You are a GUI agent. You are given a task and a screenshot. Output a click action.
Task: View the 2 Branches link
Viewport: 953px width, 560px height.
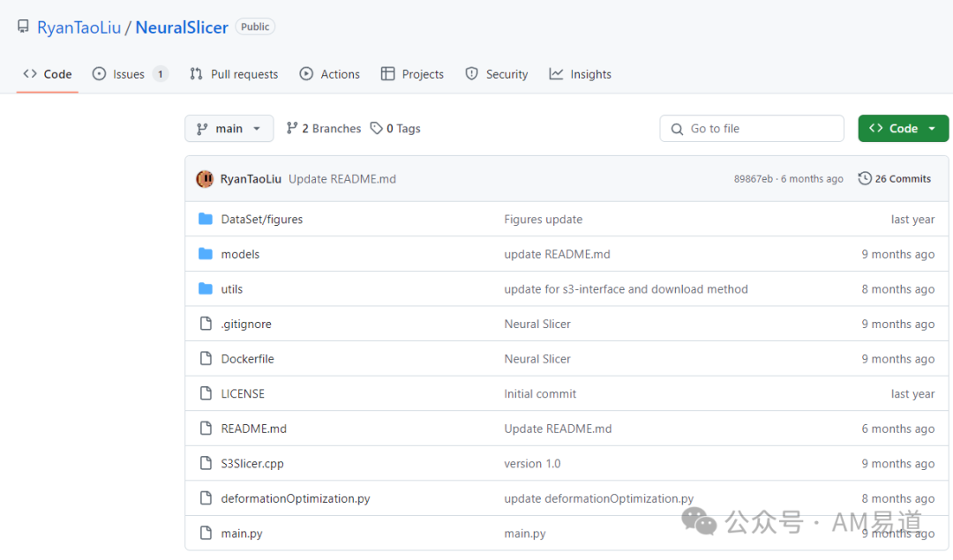(x=324, y=129)
